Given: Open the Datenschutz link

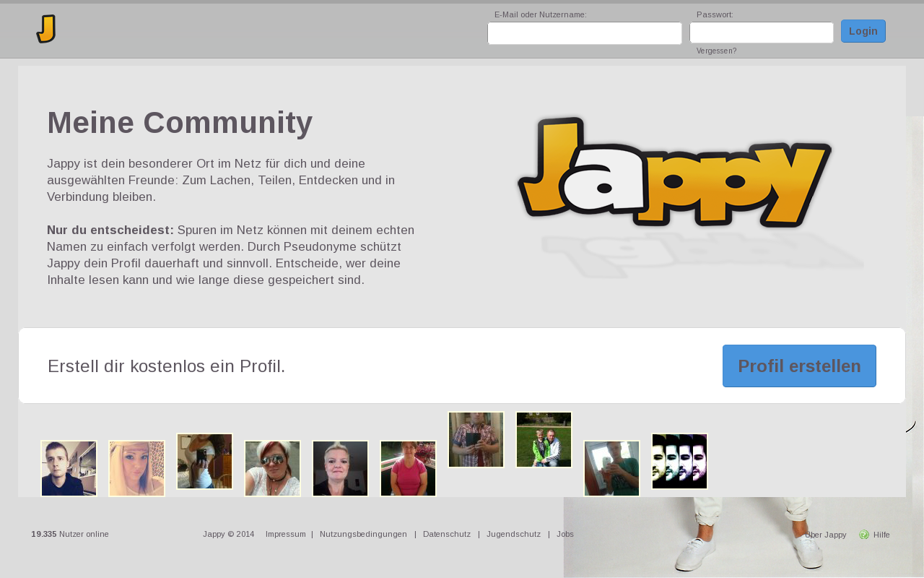Looking at the screenshot, I should [x=447, y=534].
